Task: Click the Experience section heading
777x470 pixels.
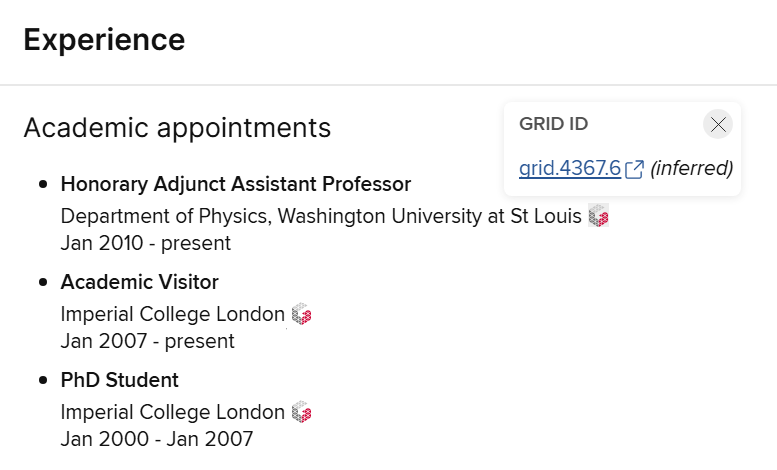Action: click(x=104, y=40)
